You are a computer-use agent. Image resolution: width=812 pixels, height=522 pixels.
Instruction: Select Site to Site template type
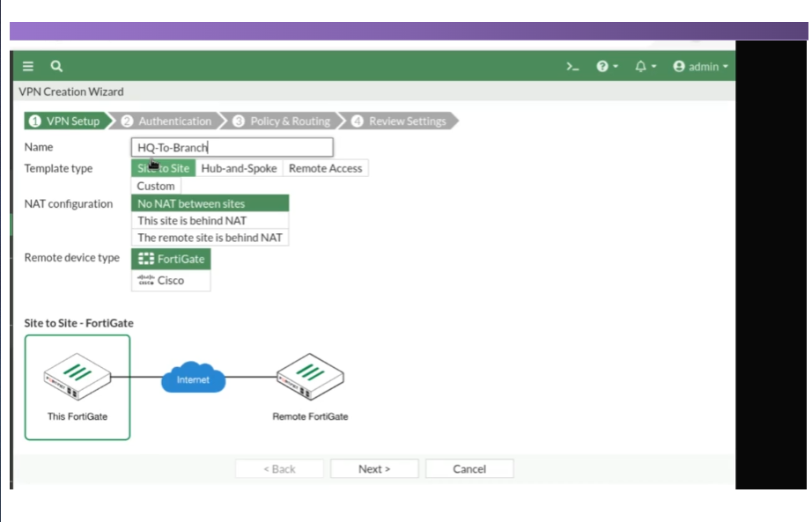tap(163, 168)
